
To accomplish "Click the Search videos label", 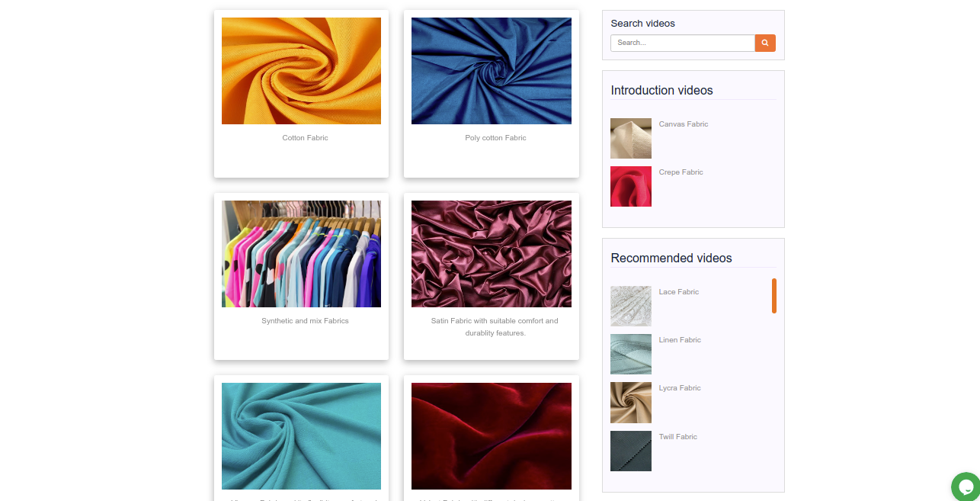I will pos(642,24).
